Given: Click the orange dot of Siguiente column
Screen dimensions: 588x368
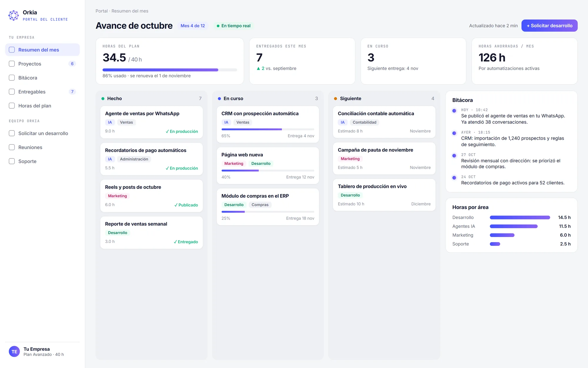Looking at the screenshot, I should point(335,99).
